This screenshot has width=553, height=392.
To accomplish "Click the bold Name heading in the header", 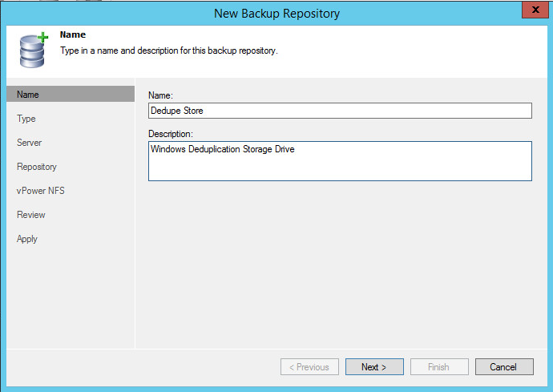I will pyautogui.click(x=73, y=34).
